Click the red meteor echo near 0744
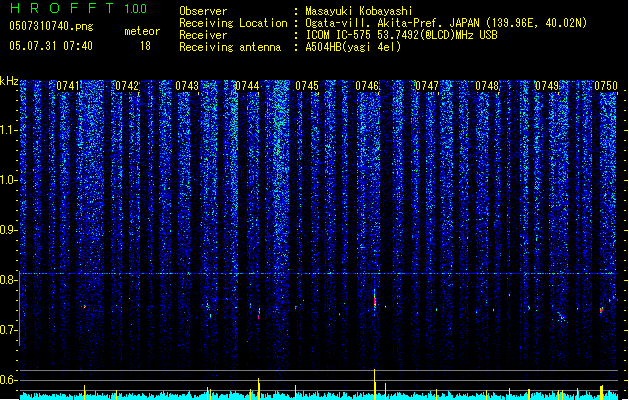Screen dimensions: 629x400 (259, 313)
